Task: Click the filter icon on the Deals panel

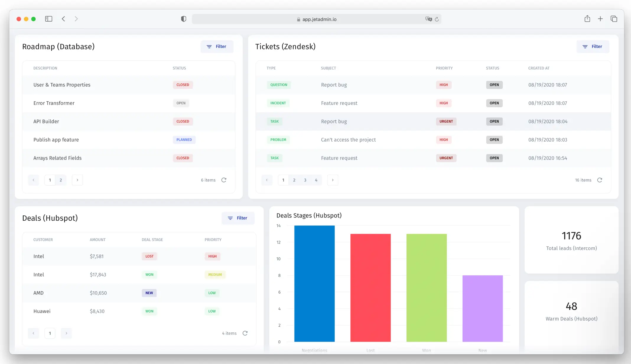Action: click(x=230, y=218)
